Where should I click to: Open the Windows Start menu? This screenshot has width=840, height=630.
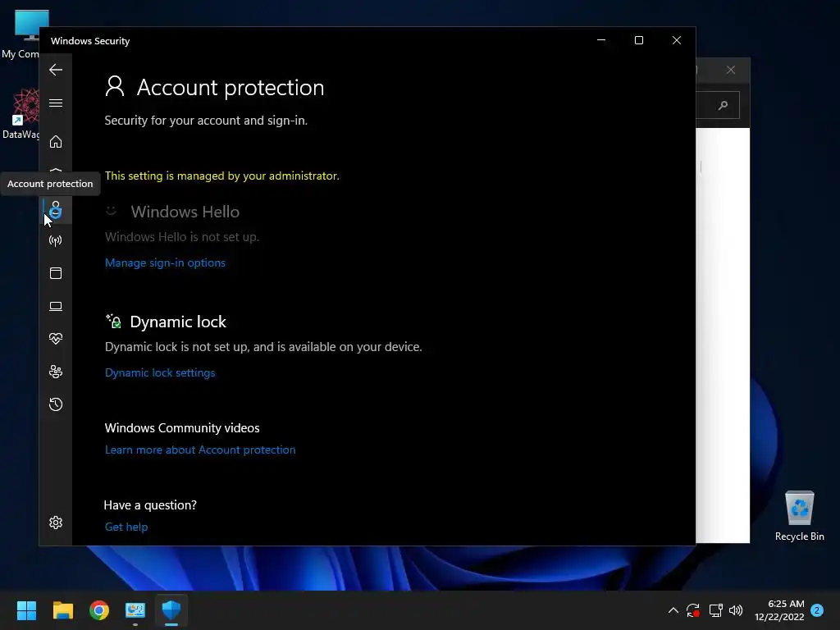26,610
